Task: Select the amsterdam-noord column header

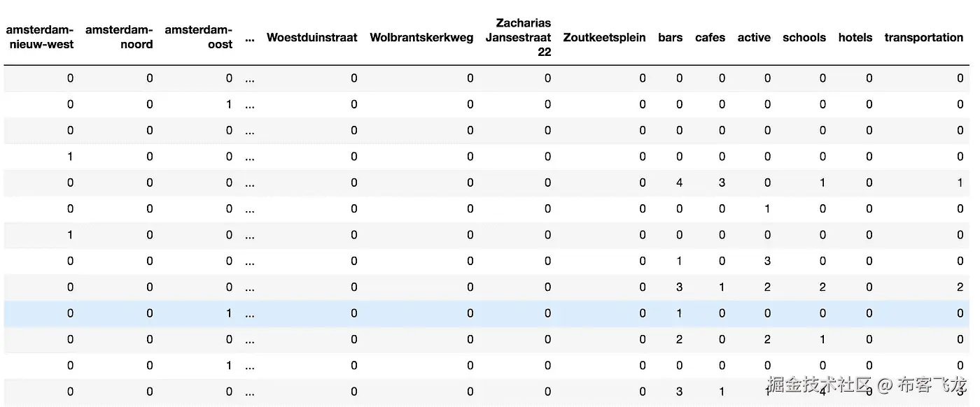Action: [x=119, y=37]
